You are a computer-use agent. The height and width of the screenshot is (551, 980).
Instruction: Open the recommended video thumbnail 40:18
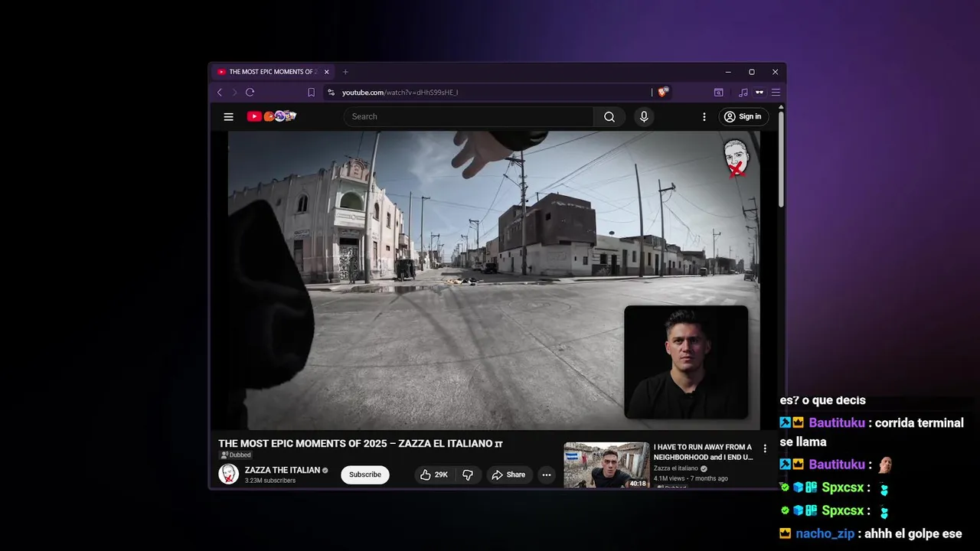[606, 465]
